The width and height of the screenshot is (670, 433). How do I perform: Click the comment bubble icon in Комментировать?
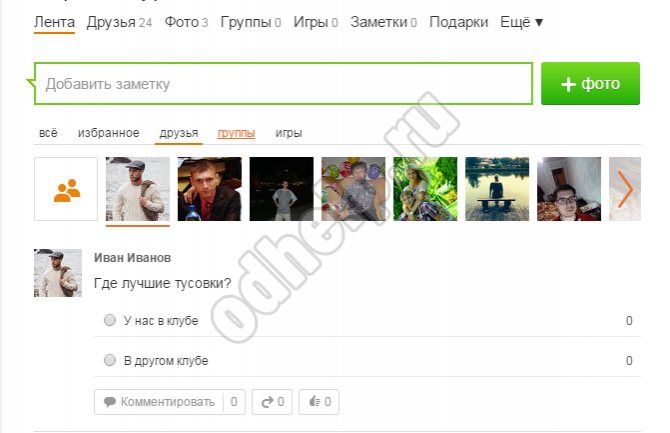tap(110, 402)
